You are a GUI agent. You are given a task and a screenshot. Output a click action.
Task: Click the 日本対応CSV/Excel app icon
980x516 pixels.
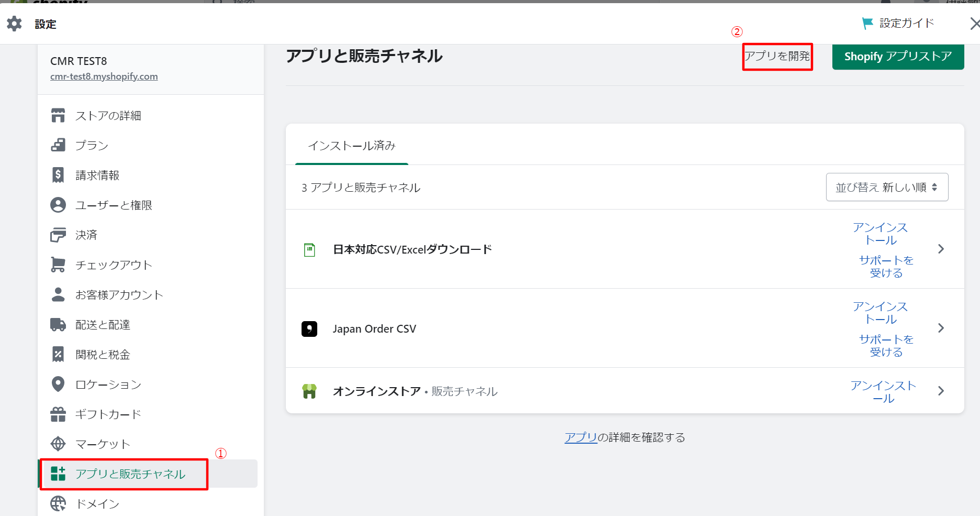tap(309, 249)
